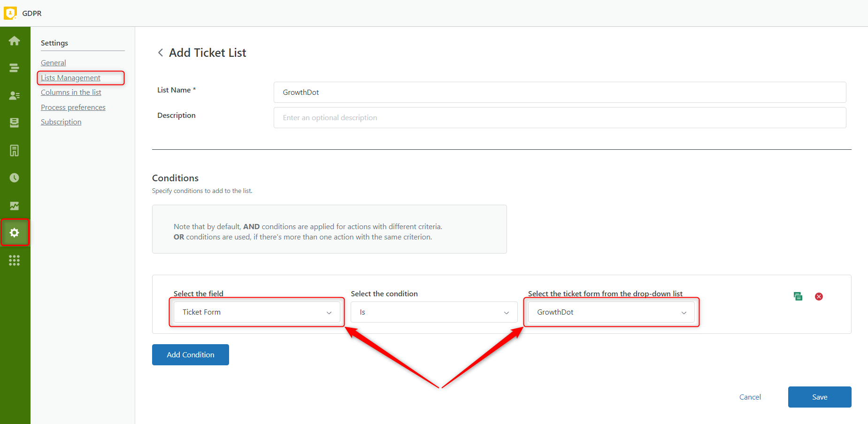
Task: Open the Lists Management link
Action: click(70, 78)
